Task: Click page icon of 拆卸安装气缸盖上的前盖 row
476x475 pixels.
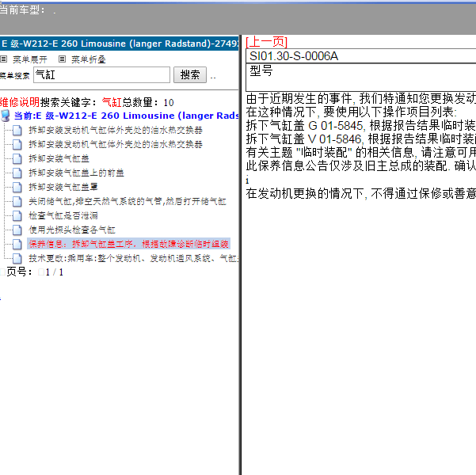Action: (x=17, y=173)
